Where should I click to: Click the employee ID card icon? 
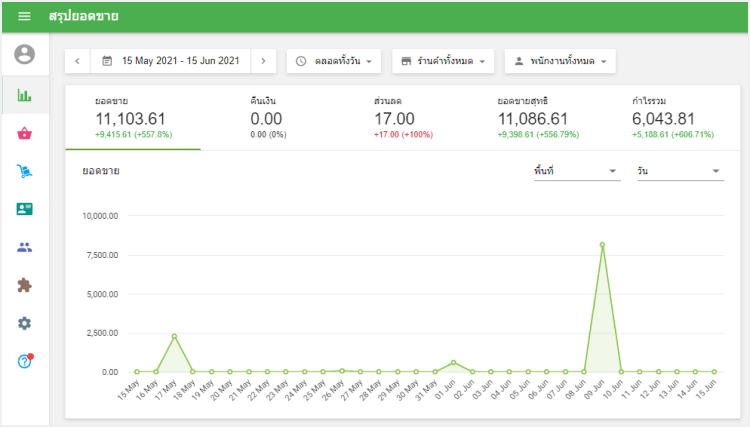click(x=24, y=209)
